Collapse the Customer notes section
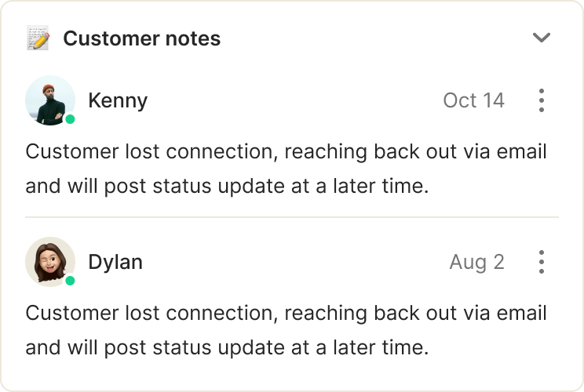The image size is (584, 392). click(541, 38)
